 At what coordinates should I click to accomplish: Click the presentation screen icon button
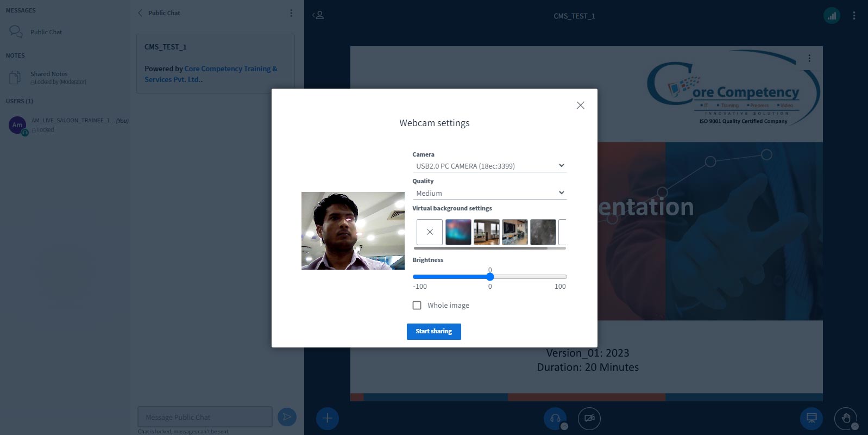(x=812, y=419)
